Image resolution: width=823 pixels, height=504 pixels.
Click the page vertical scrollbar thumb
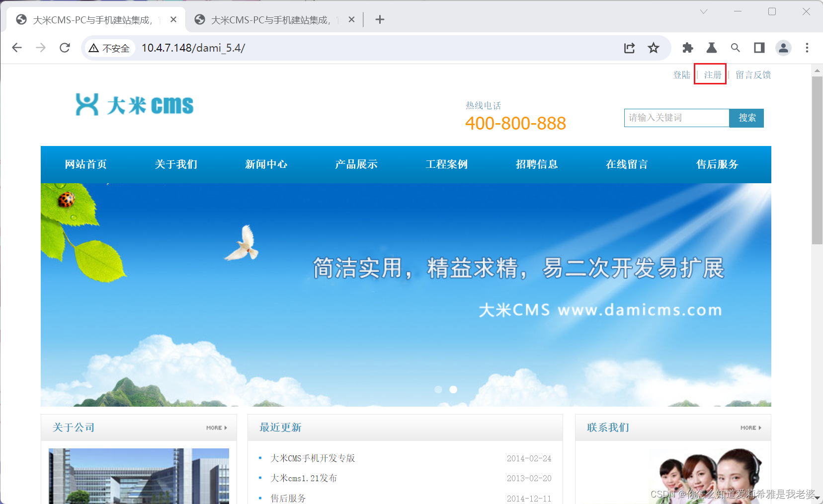[x=817, y=160]
